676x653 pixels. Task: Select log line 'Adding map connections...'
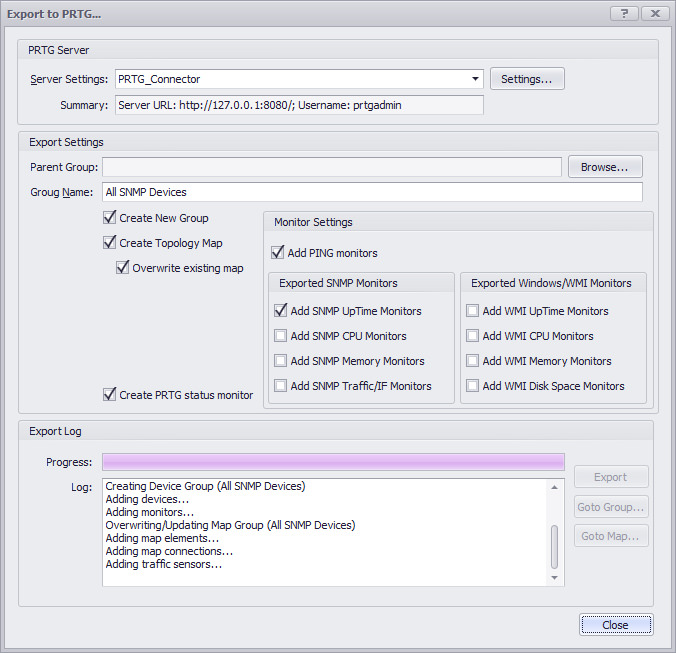click(x=169, y=551)
